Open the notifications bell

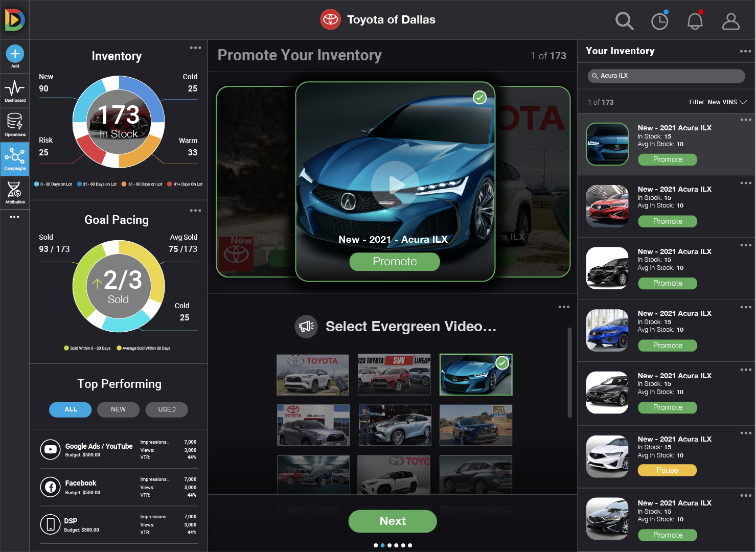point(695,21)
